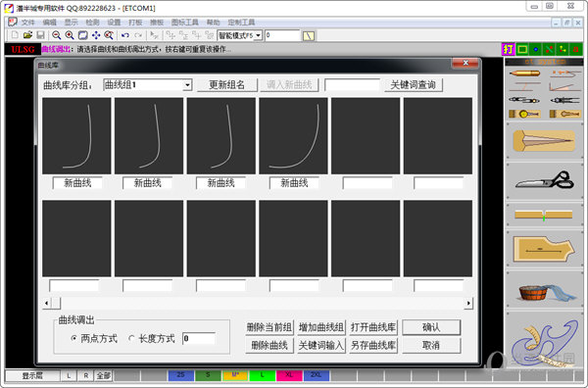Image resolution: width=588 pixels, height=388 pixels.
Task: Click the 关键词查询 button
Action: pyautogui.click(x=414, y=84)
